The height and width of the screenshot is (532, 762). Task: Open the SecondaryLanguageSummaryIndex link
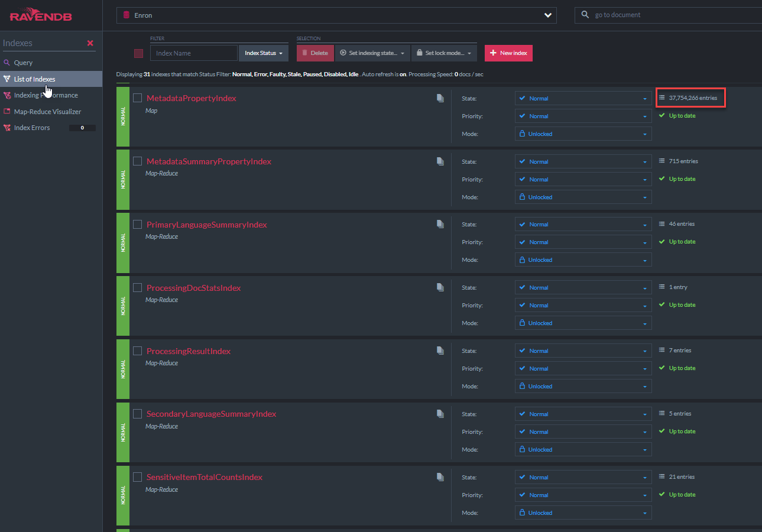pyautogui.click(x=211, y=414)
